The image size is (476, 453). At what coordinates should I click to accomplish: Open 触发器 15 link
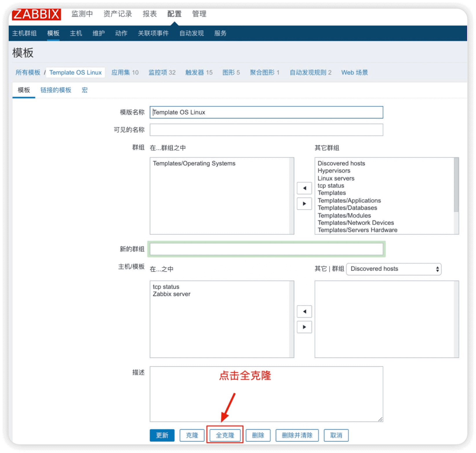pyautogui.click(x=199, y=73)
